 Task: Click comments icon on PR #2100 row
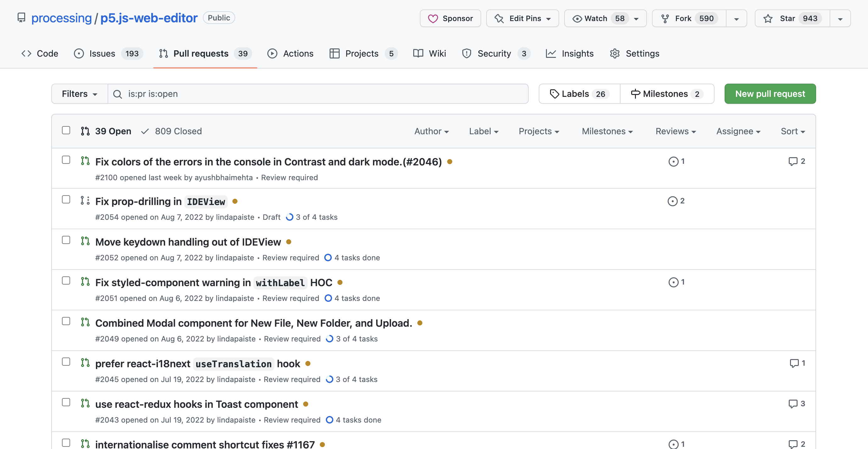793,161
